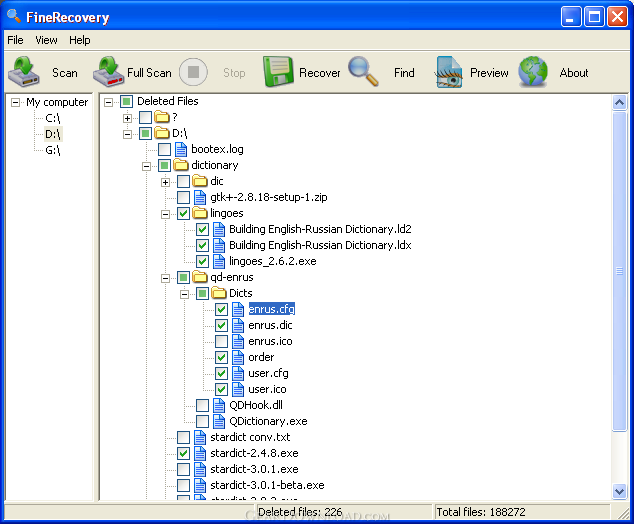Viewport: 634px width, 524px height.
Task: Click the user.ico file icon
Action: coord(238,389)
